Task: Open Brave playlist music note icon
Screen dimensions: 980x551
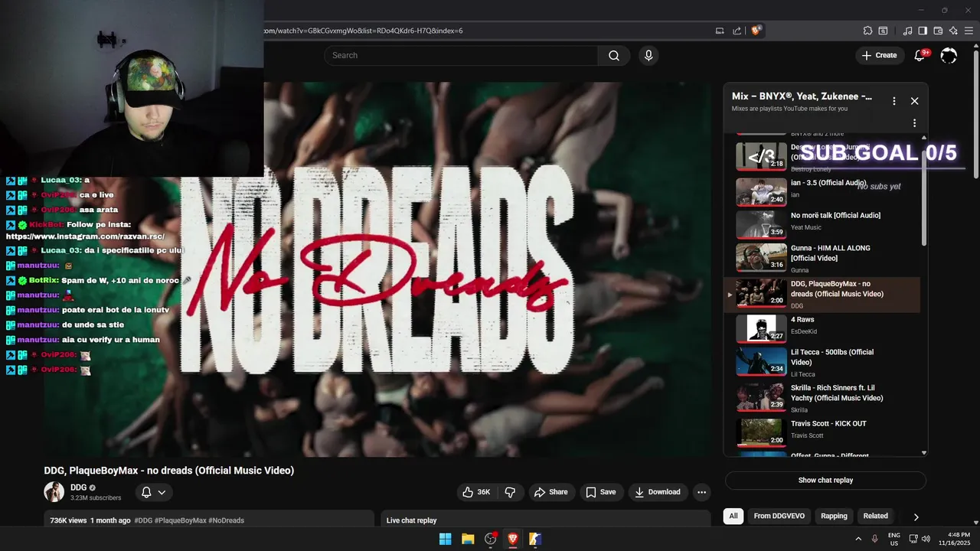Action: coord(908,31)
